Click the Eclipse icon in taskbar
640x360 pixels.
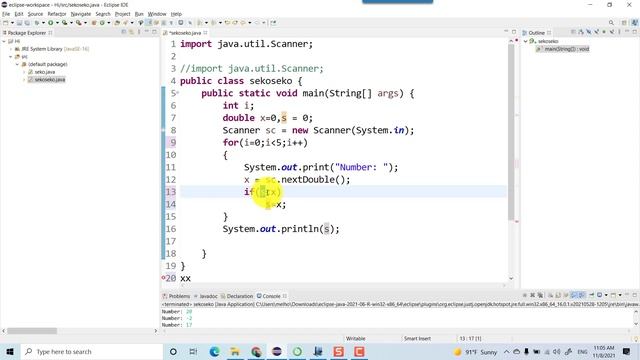click(277, 351)
